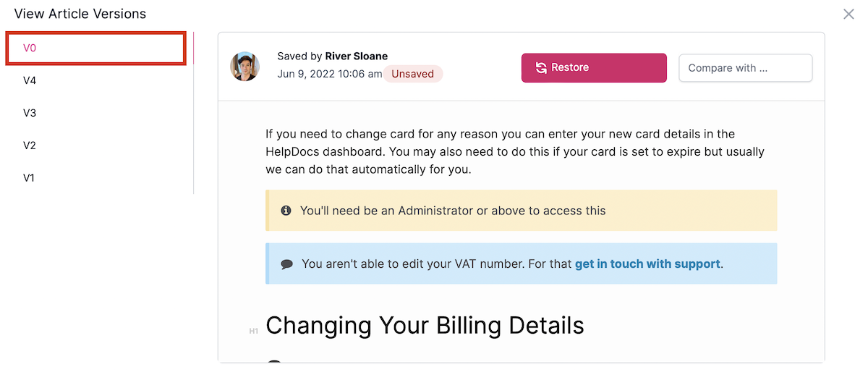Click the Jun 9, 2022 saved timestamp
Image resolution: width=868 pixels, height=375 pixels.
[330, 74]
